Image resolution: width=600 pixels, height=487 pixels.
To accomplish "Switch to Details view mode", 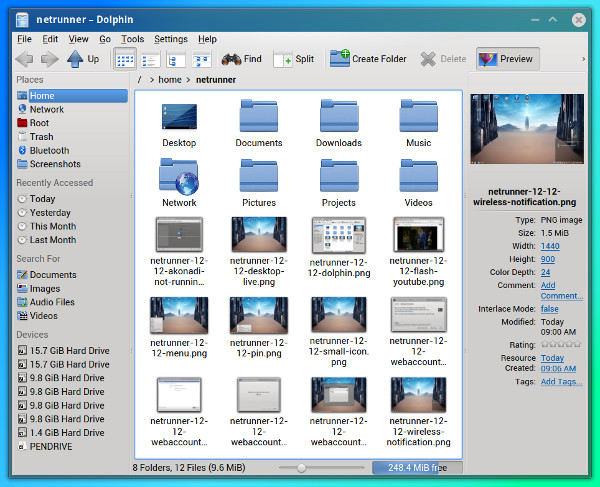I will 176,59.
